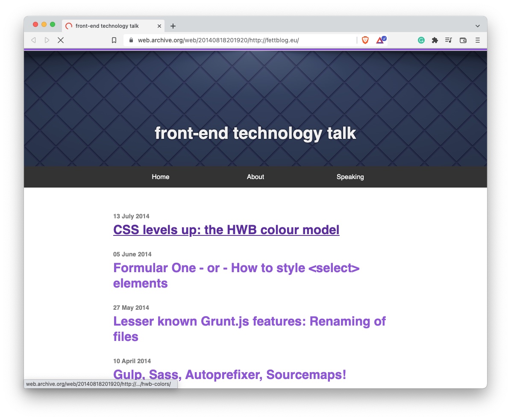Expand the tab list chevron
The image size is (511, 420).
pos(477,26)
